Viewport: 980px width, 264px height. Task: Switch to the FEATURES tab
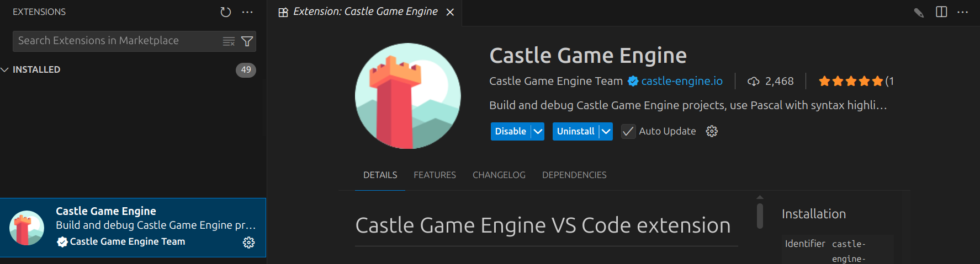tap(435, 175)
